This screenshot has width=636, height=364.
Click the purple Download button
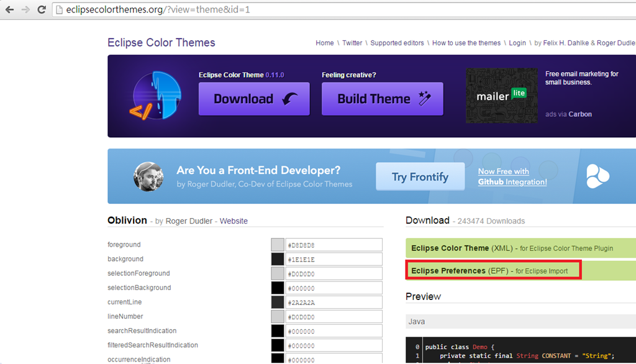tap(254, 99)
